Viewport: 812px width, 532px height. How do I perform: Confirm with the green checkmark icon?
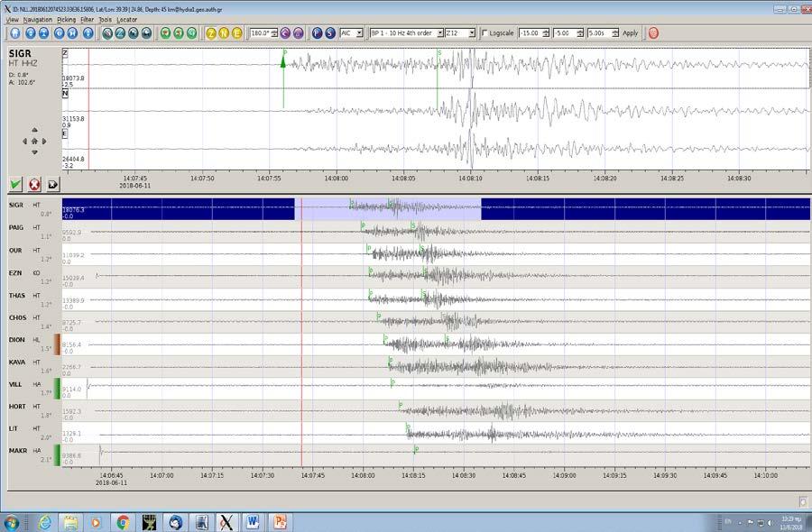(x=15, y=184)
